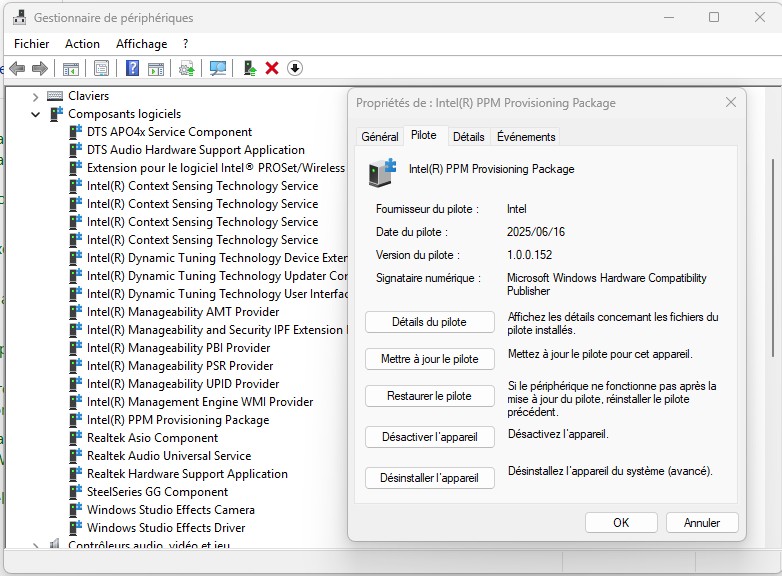The width and height of the screenshot is (782, 576).
Task: Click the SteelSeries GG Component device icon
Action: pos(76,492)
